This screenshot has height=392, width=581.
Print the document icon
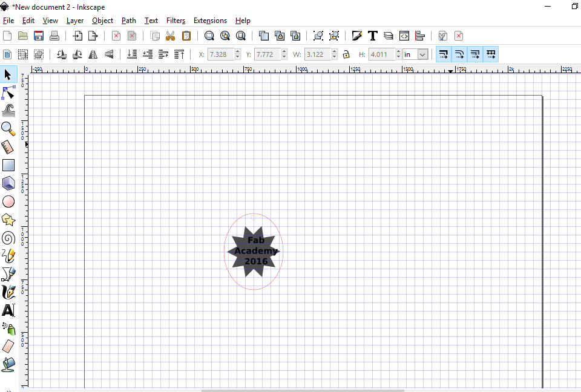[x=54, y=36]
